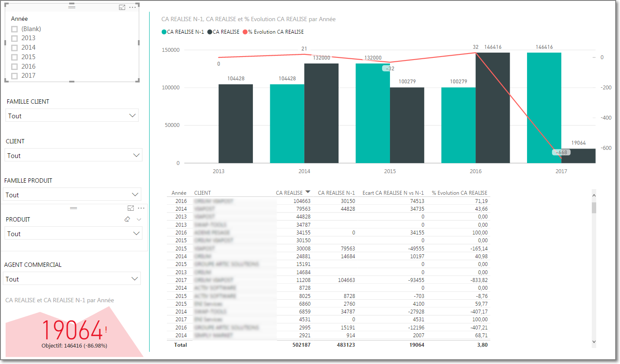Open more options for Année slicer
This screenshot has height=364, width=620.
133,7
